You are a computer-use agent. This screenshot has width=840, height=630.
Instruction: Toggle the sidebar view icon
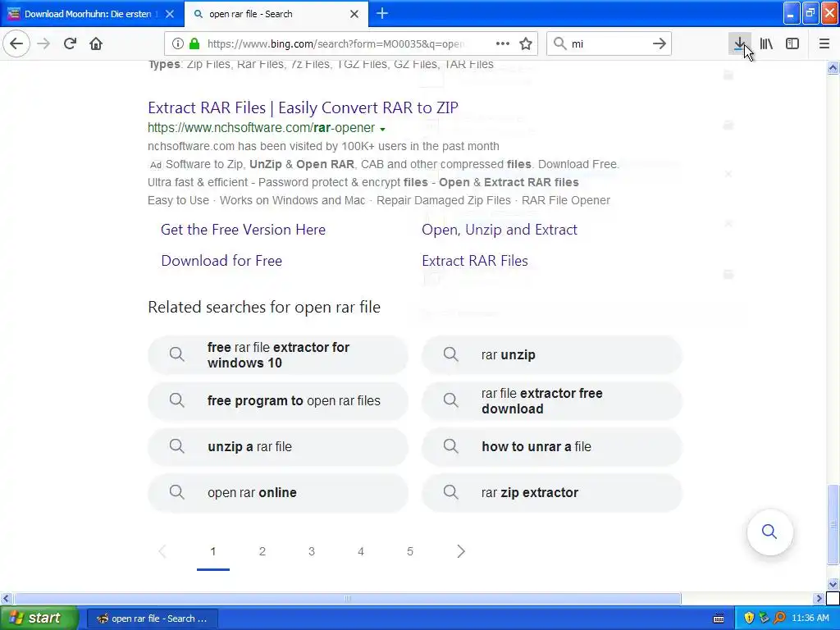[792, 44]
